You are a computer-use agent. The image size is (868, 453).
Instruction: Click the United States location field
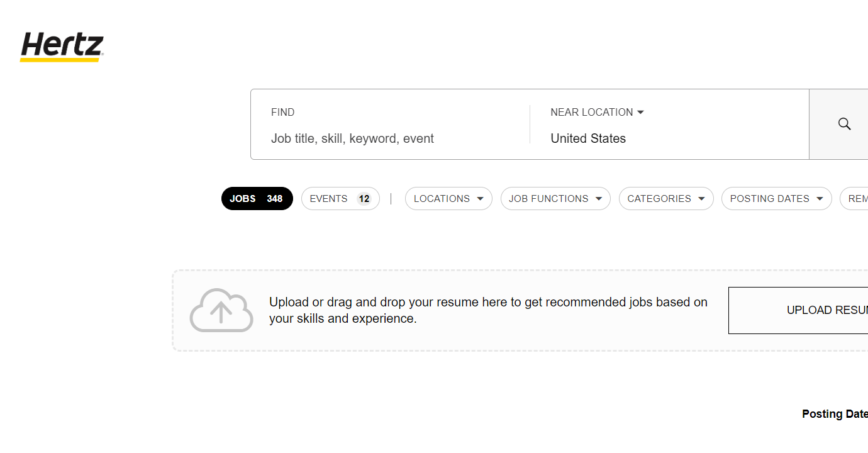(669, 138)
